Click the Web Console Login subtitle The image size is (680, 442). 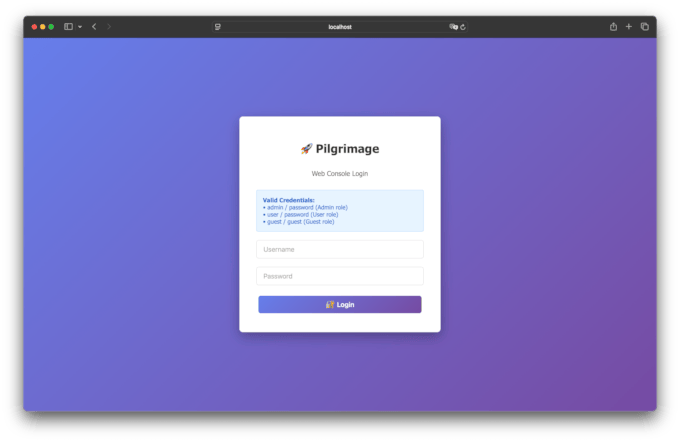coord(339,173)
